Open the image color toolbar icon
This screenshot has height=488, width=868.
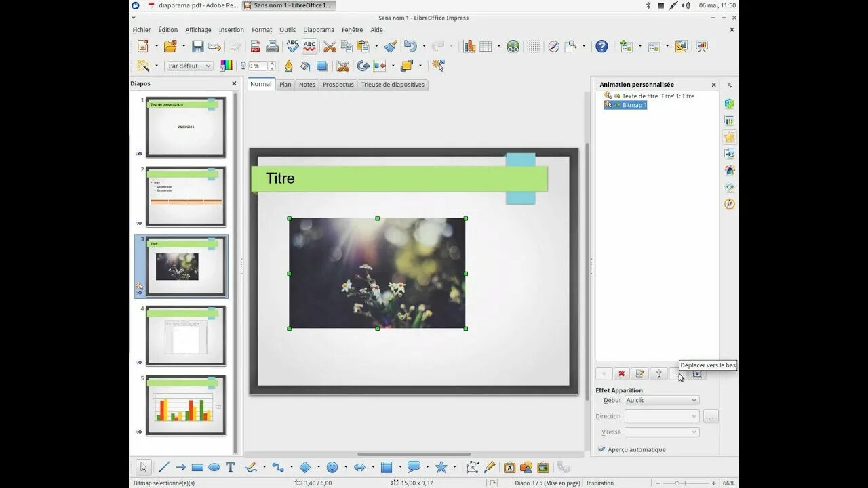tap(226, 66)
